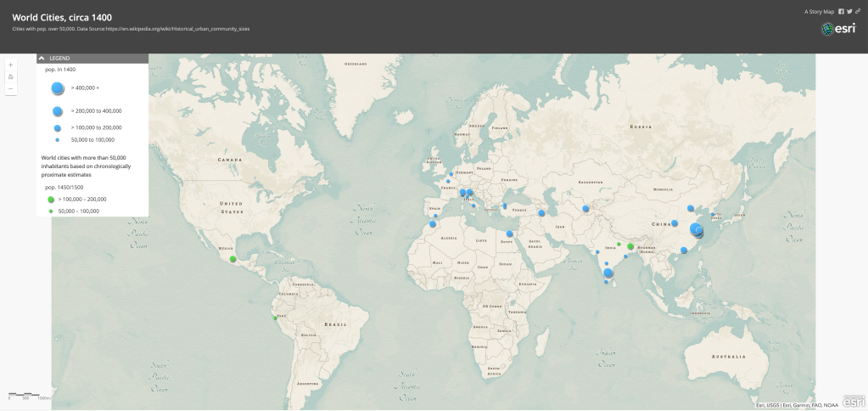Zoom out with the minus button
868x411 pixels.
point(10,88)
